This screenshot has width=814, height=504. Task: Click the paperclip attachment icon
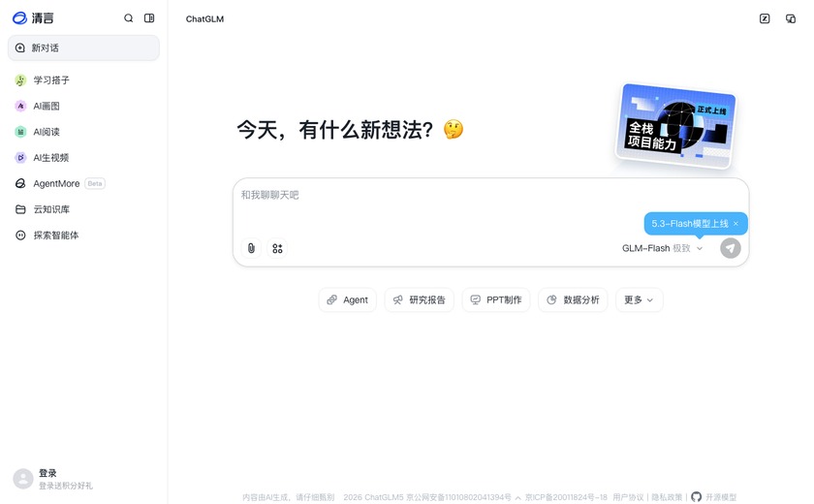(x=251, y=248)
